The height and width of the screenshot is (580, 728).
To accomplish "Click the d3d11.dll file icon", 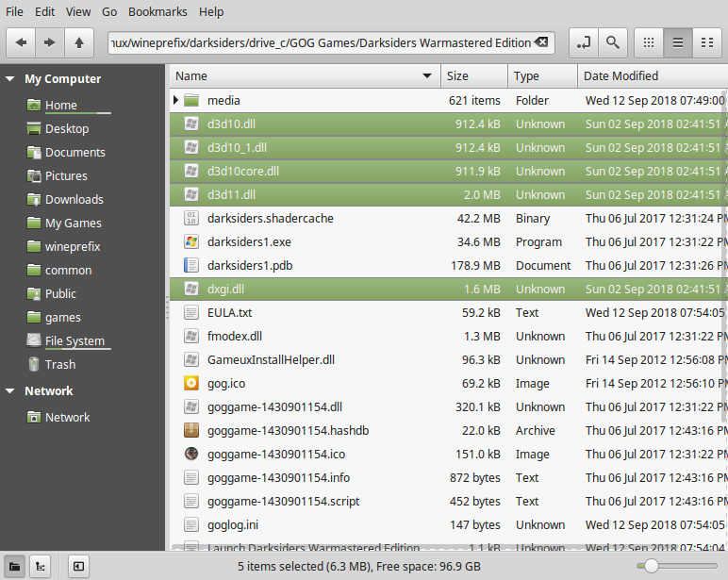I will pyautogui.click(x=191, y=194).
